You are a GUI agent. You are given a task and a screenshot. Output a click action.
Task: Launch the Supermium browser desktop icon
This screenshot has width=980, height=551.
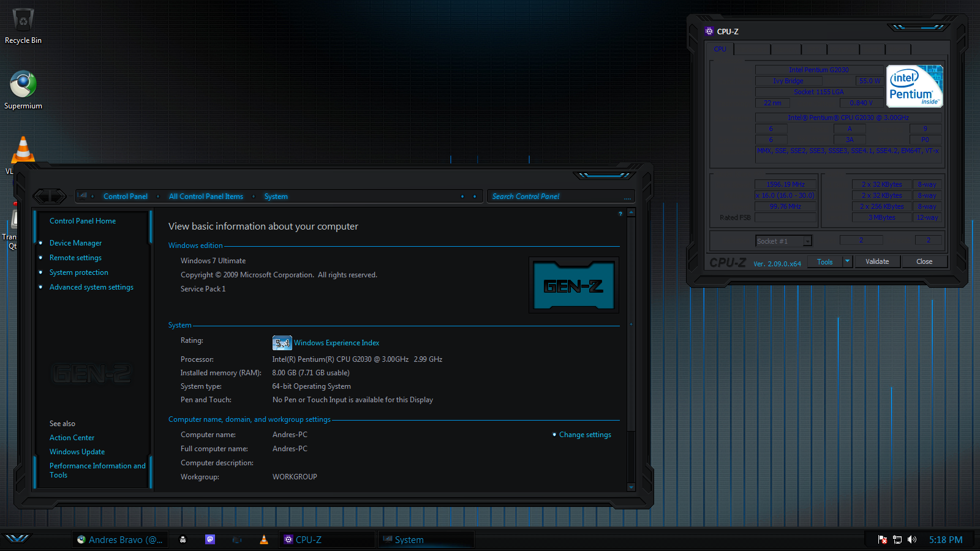coord(23,90)
